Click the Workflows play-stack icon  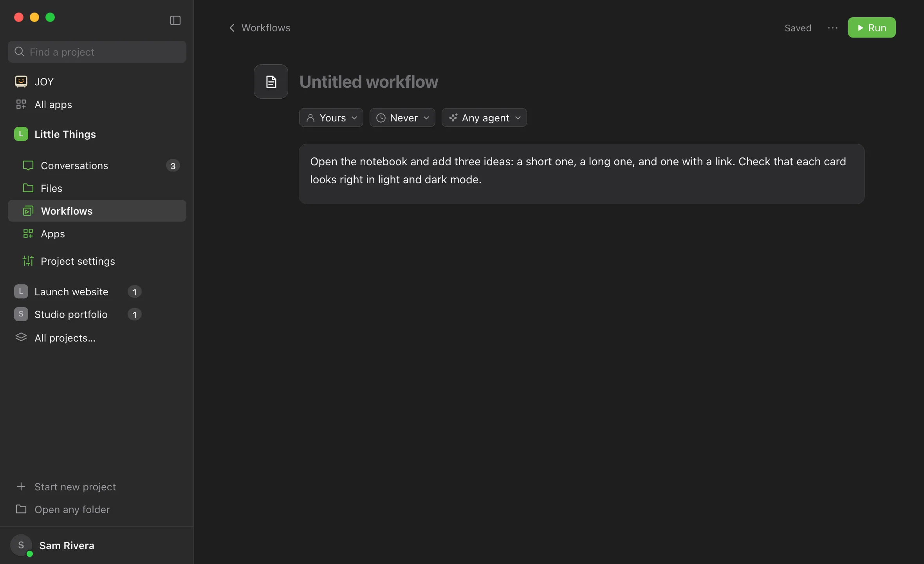pyautogui.click(x=28, y=211)
